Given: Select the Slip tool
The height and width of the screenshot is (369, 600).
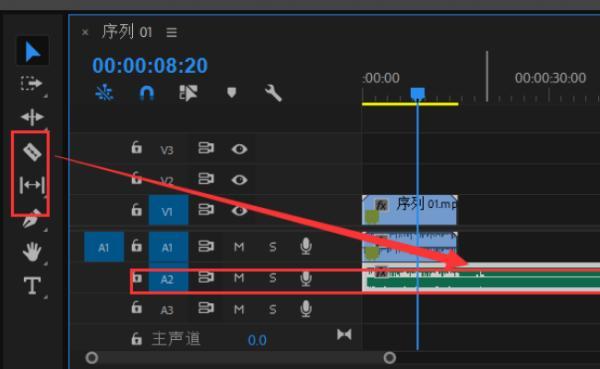Looking at the screenshot, I should [32, 185].
